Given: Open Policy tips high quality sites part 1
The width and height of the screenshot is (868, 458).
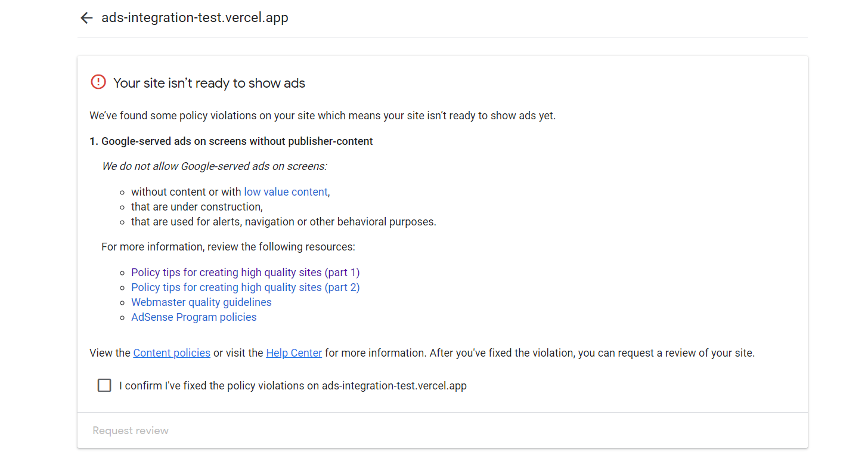Looking at the screenshot, I should tap(246, 273).
